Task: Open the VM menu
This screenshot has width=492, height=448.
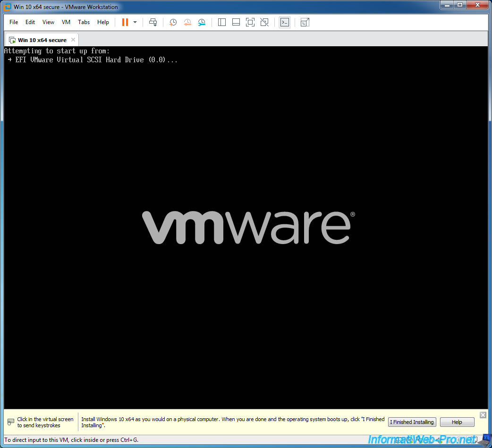Action: tap(66, 22)
